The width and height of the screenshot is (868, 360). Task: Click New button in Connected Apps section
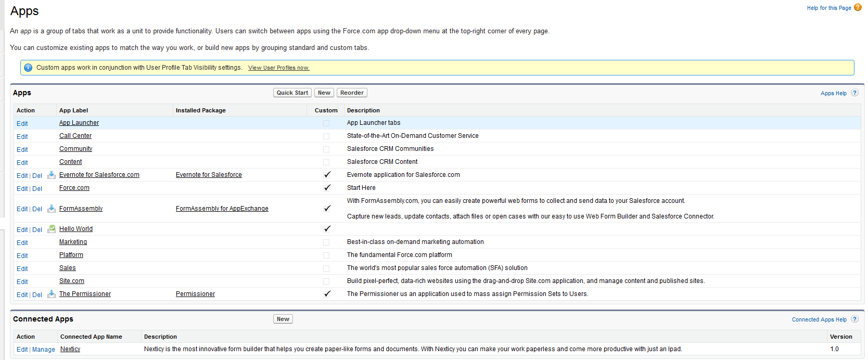283,319
